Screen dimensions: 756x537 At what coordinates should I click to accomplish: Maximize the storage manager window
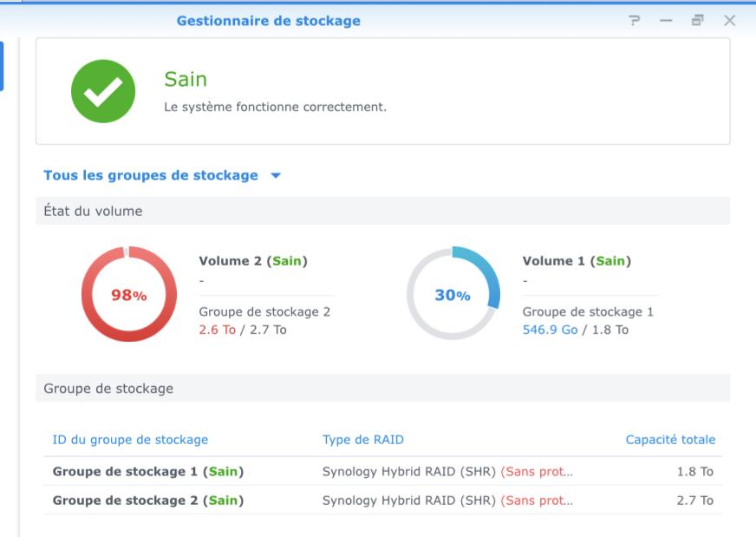pos(697,21)
